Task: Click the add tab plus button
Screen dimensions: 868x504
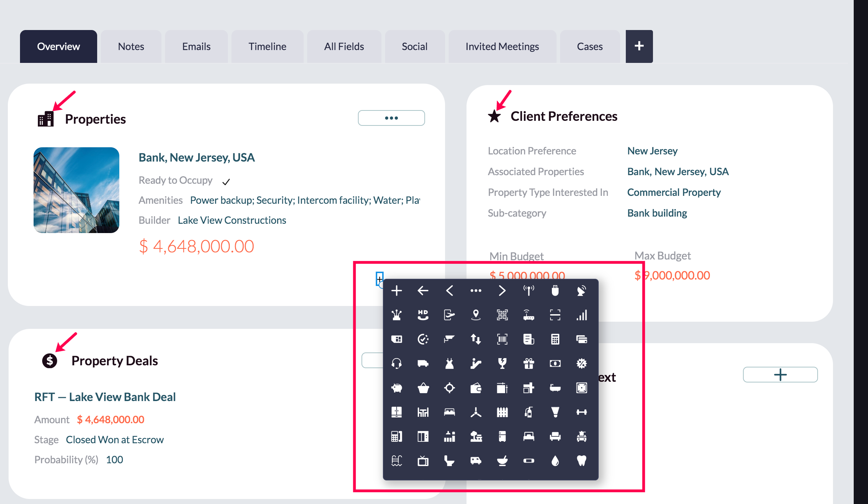Action: 639,46
